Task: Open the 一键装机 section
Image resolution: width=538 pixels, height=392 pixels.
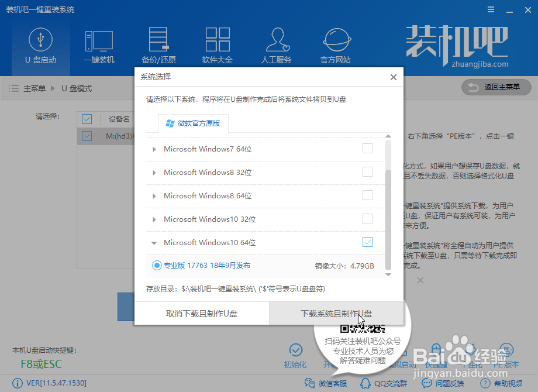Action: coord(99,46)
